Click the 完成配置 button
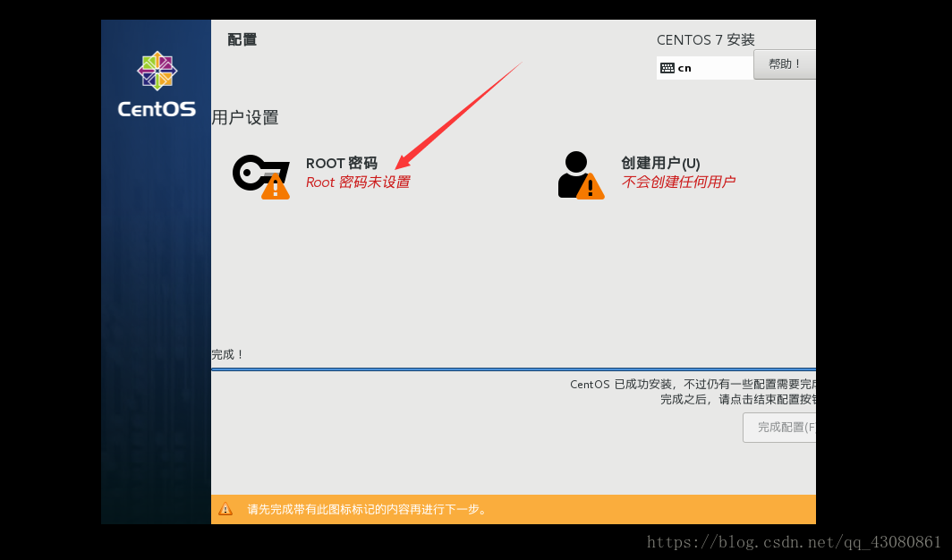 [x=779, y=428]
